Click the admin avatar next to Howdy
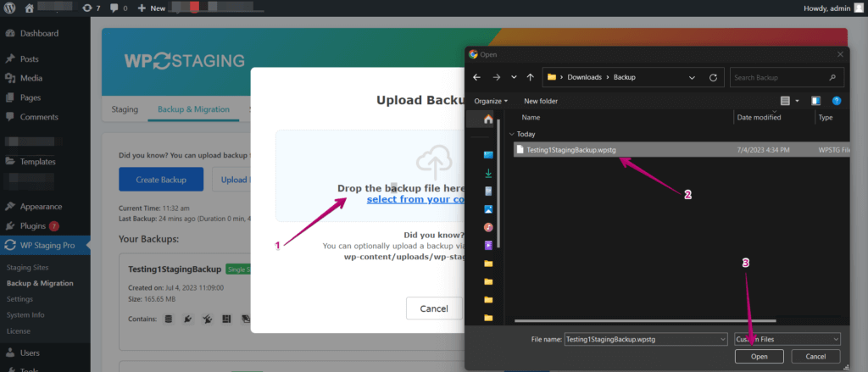The image size is (868, 372). (x=859, y=8)
